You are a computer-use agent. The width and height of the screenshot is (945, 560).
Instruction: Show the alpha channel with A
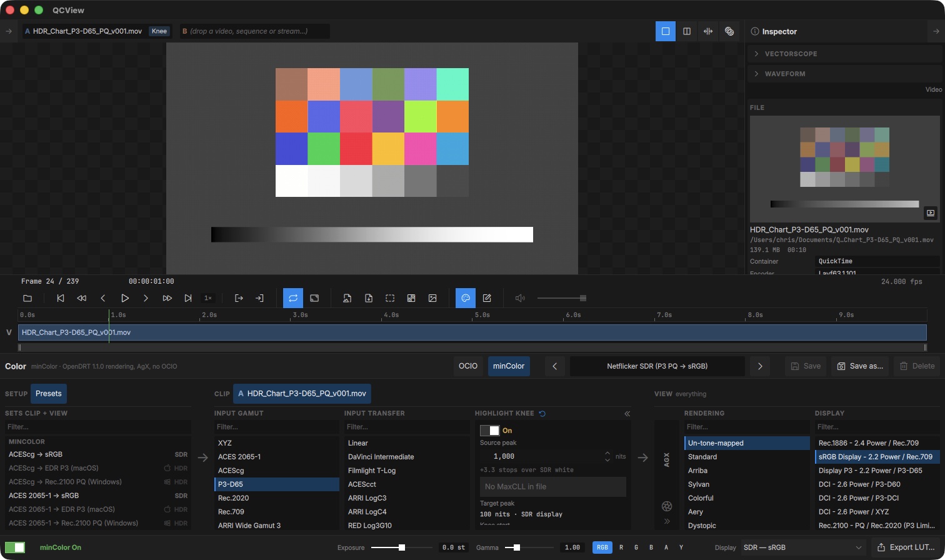[x=666, y=547]
